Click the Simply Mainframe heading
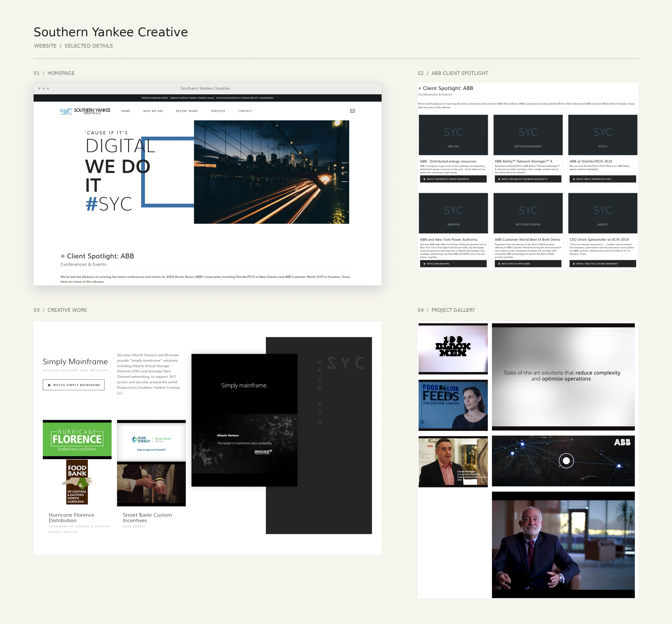Image resolution: width=672 pixels, height=624 pixels. click(75, 362)
